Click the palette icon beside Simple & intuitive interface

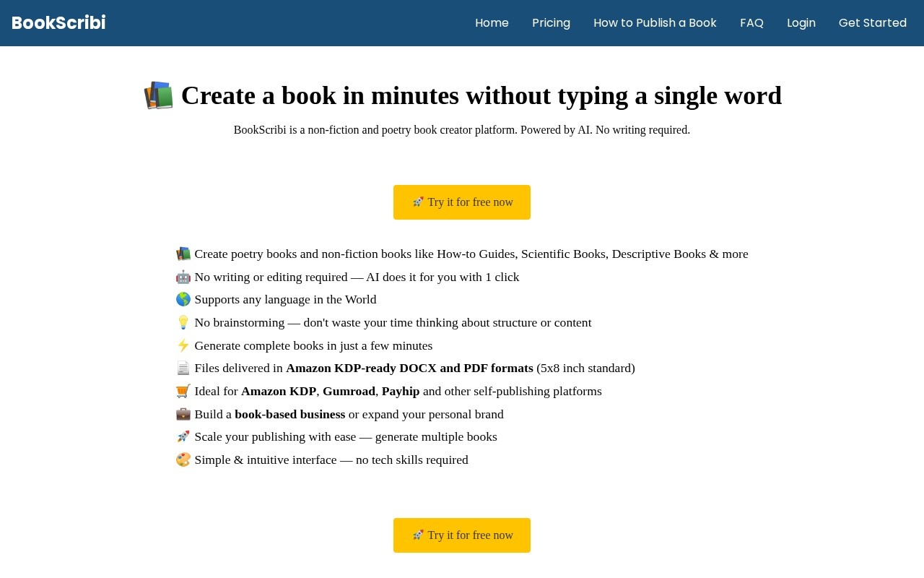point(183,460)
